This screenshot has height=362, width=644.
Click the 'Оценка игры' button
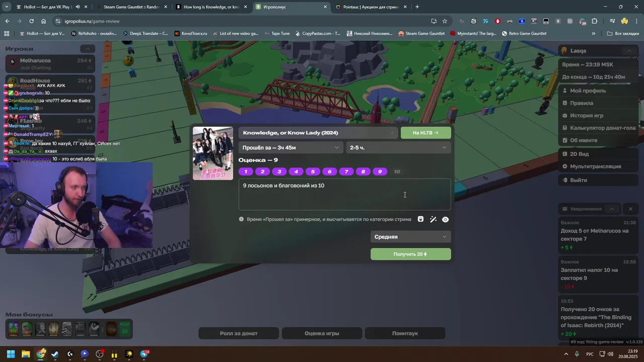click(321, 333)
